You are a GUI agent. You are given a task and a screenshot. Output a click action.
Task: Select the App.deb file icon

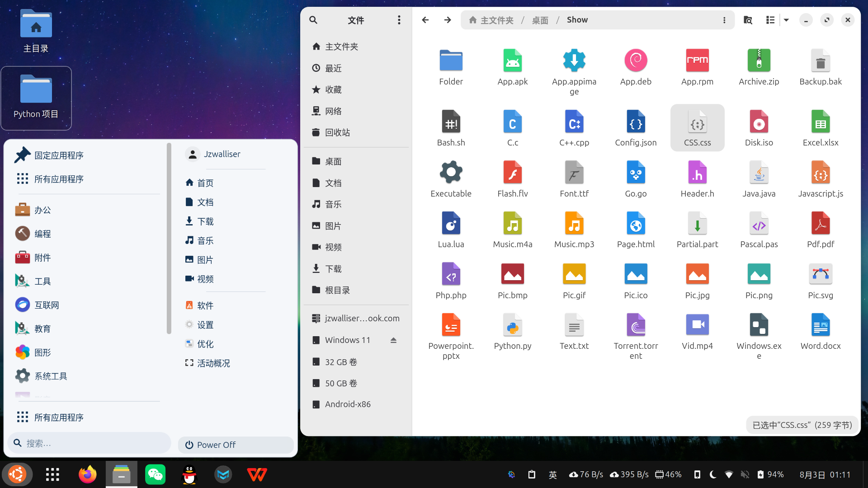pos(636,61)
